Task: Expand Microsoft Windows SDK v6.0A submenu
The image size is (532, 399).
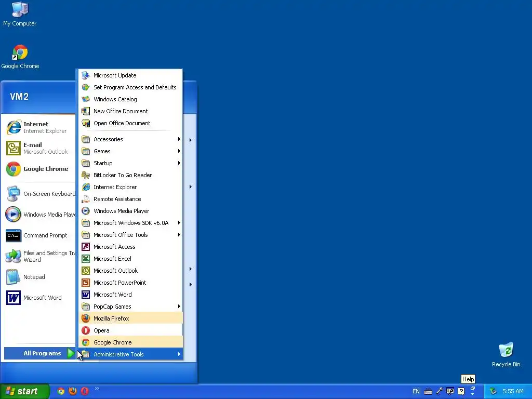Action: [130, 223]
